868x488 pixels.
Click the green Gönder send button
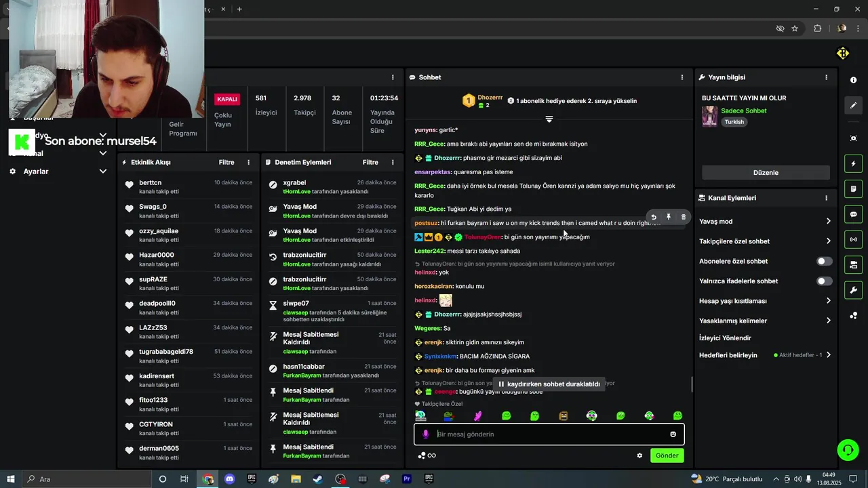pos(667,455)
